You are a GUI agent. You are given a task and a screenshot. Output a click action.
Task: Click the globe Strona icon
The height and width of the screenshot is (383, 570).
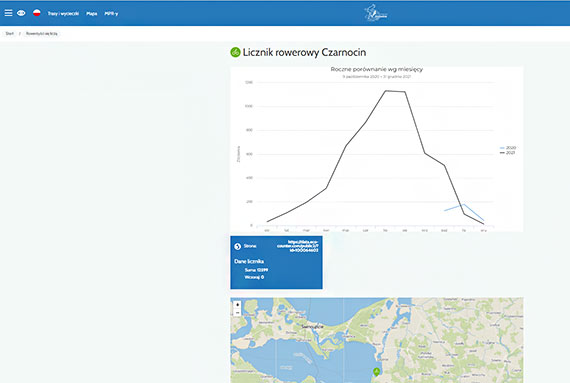238,246
